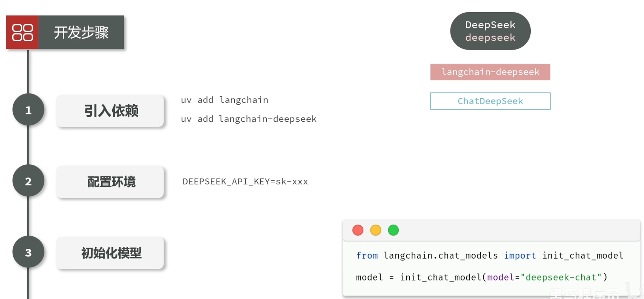Click the red four-square grid icon

click(x=22, y=32)
